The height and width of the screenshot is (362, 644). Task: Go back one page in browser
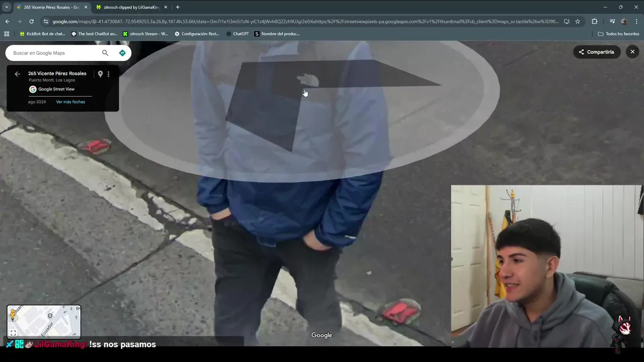click(7, 22)
